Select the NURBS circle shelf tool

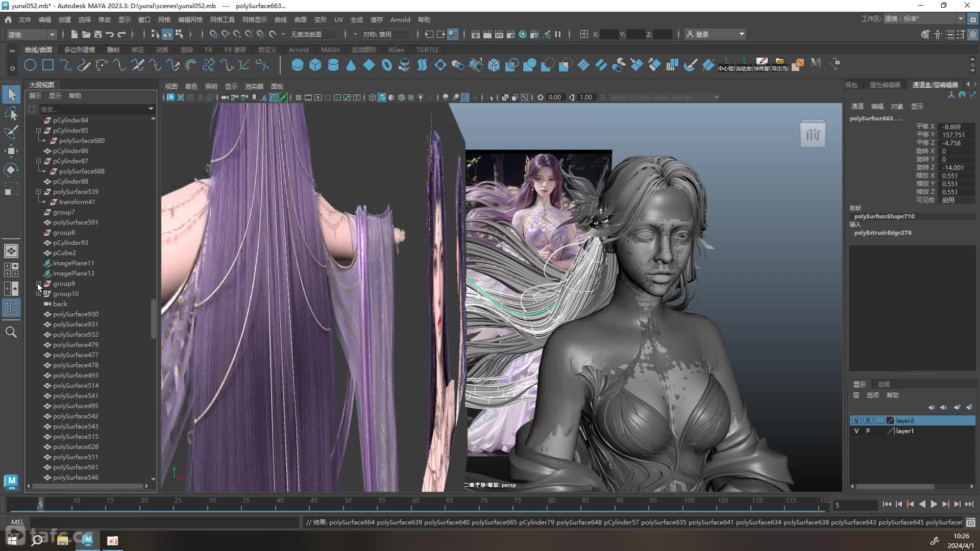click(x=30, y=65)
